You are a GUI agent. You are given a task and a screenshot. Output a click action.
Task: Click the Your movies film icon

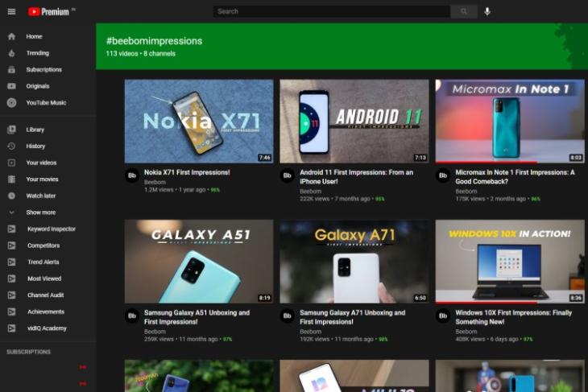point(11,179)
